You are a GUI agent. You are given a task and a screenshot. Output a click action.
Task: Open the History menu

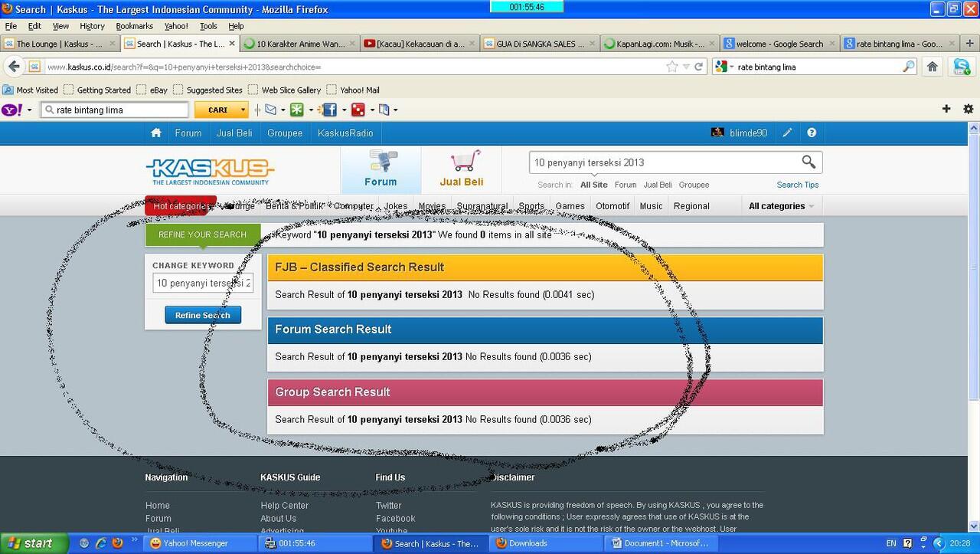(x=92, y=26)
